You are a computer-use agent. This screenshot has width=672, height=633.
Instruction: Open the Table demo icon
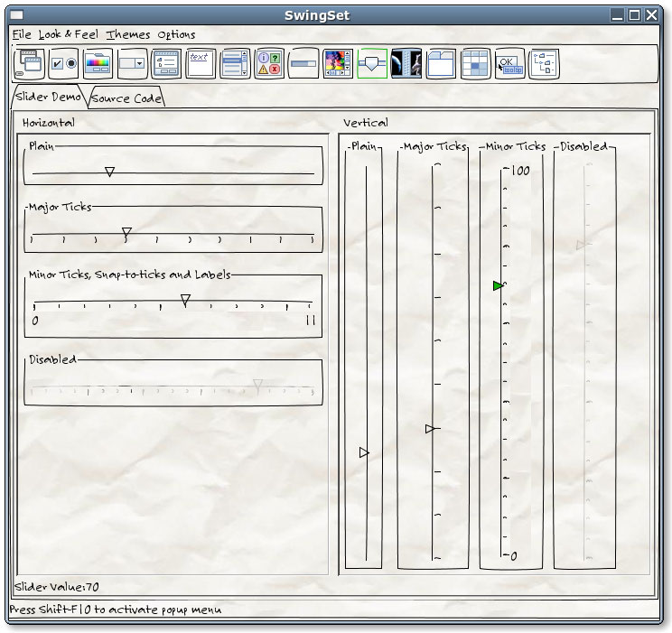(x=475, y=63)
